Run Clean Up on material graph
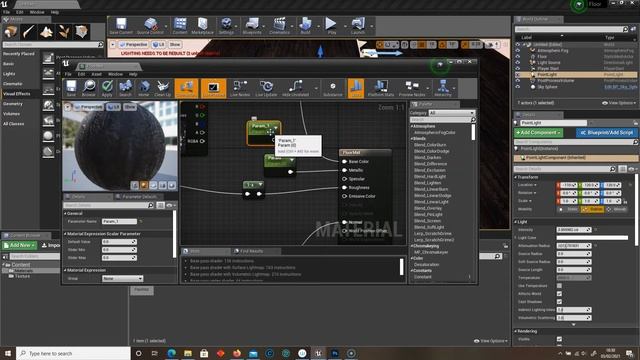This screenshot has height=360, width=640. point(162,88)
